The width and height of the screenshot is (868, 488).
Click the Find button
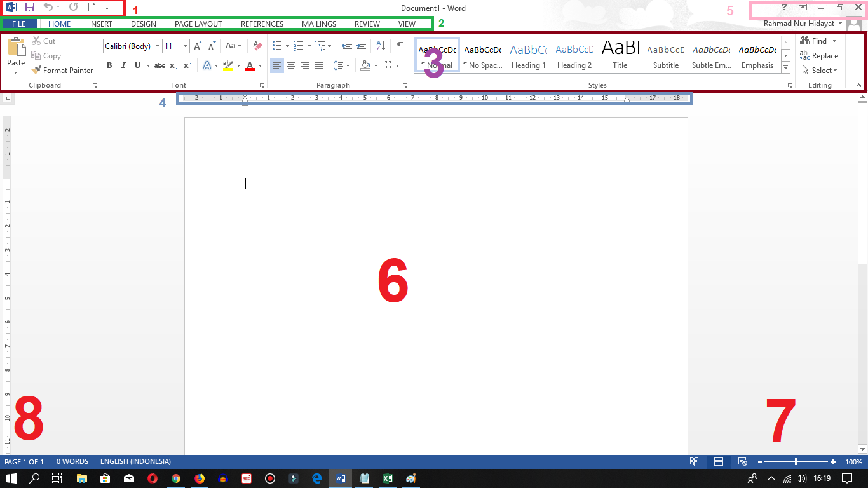[x=814, y=41]
